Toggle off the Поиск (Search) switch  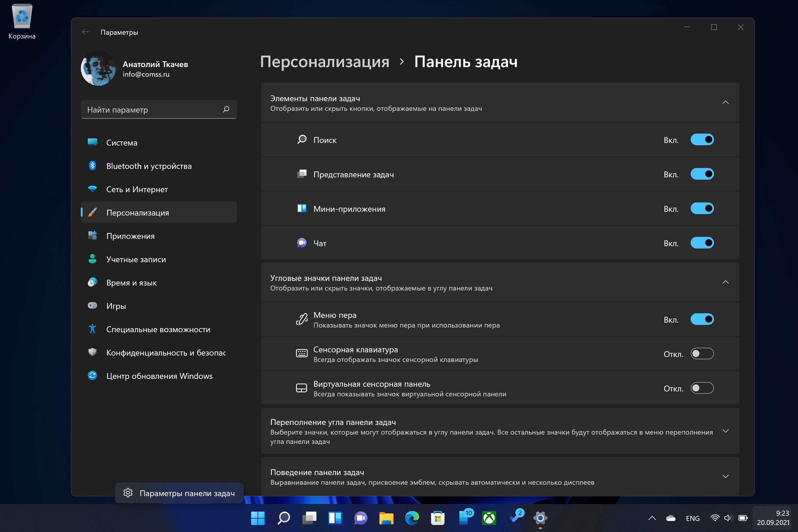pos(702,139)
